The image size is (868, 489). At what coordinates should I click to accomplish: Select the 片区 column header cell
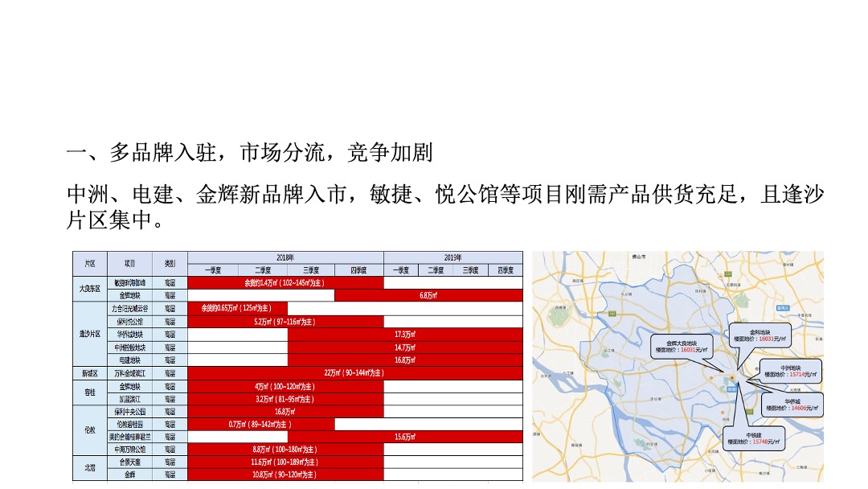(x=89, y=263)
